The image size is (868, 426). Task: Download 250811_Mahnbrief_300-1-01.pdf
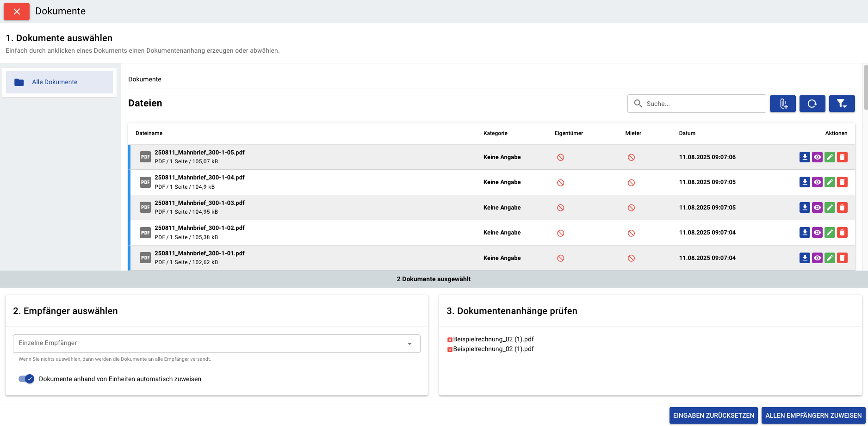tap(805, 258)
